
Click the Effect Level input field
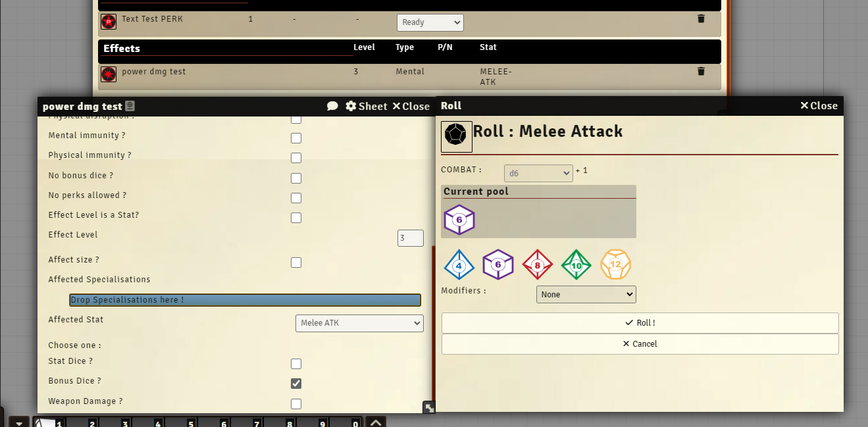coord(410,238)
